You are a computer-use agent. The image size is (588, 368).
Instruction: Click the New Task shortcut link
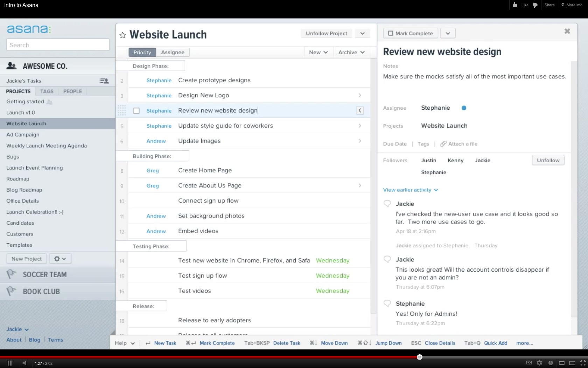click(x=165, y=343)
